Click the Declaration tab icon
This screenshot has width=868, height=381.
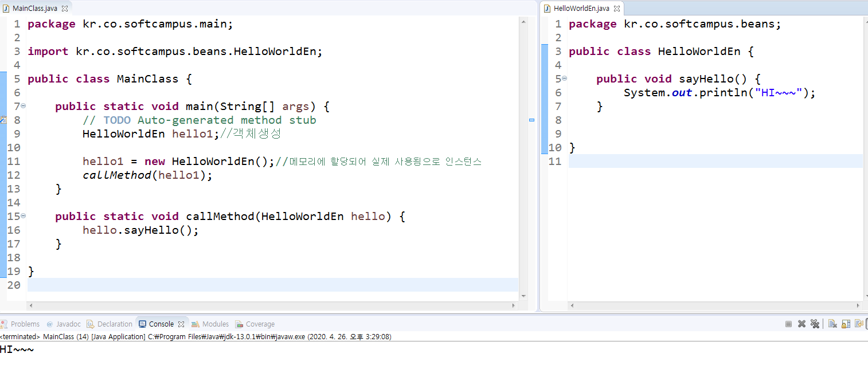coord(91,324)
